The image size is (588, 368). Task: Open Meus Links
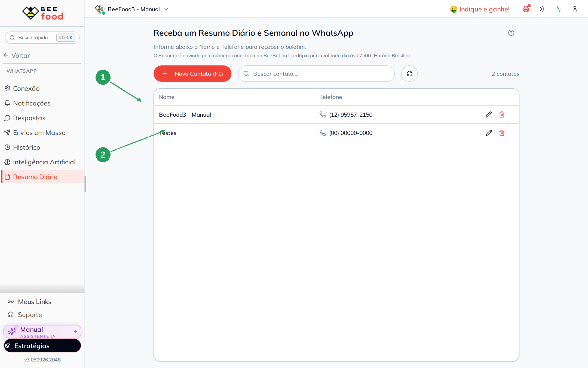coord(35,301)
